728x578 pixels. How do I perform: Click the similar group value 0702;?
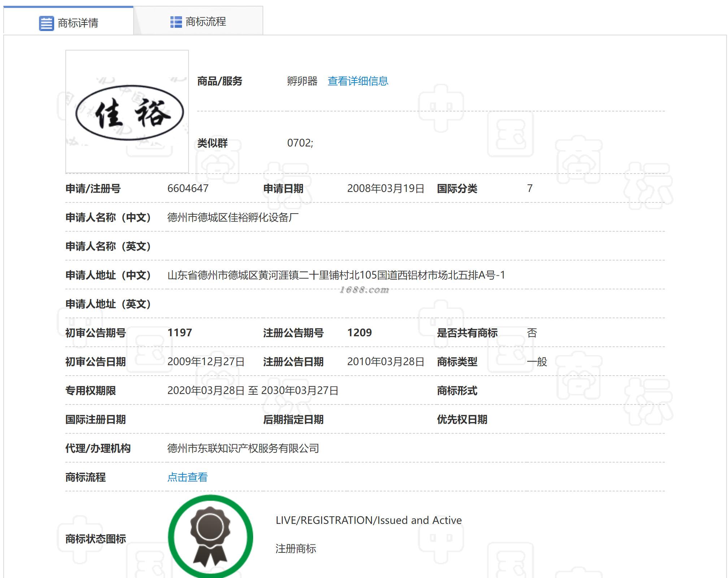(300, 143)
